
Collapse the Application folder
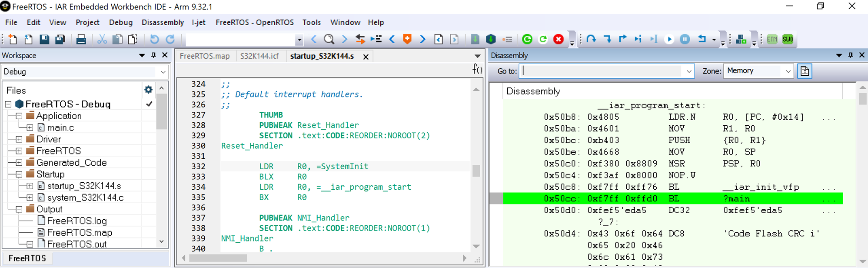pos(19,116)
